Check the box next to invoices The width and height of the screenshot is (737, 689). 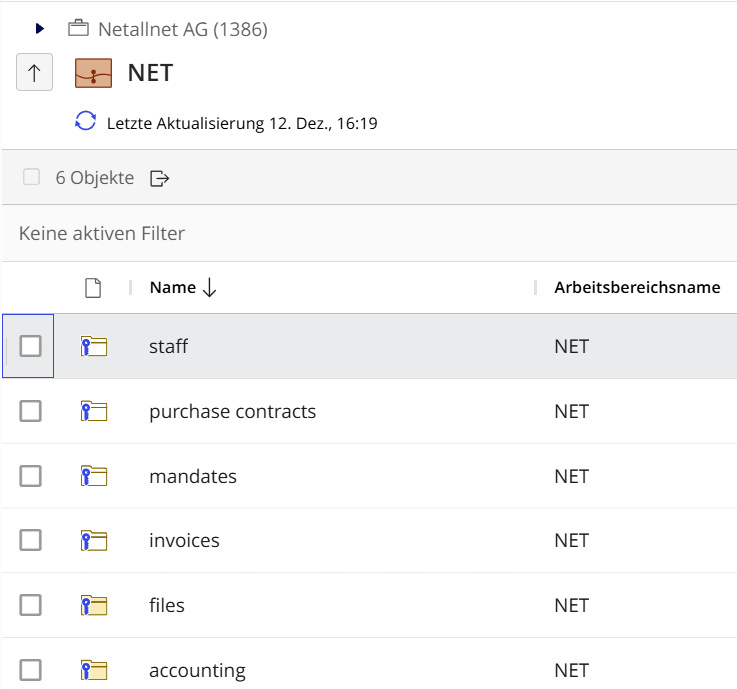31,541
